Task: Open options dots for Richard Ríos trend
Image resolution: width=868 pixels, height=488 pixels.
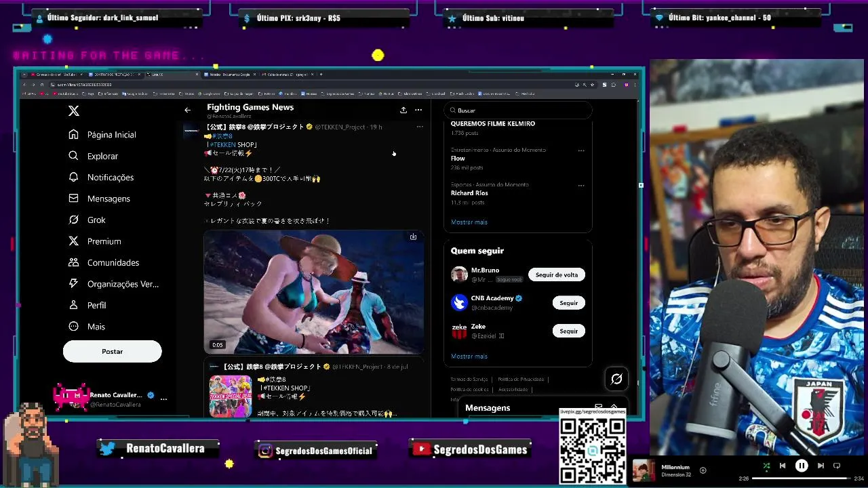Action: [581, 185]
